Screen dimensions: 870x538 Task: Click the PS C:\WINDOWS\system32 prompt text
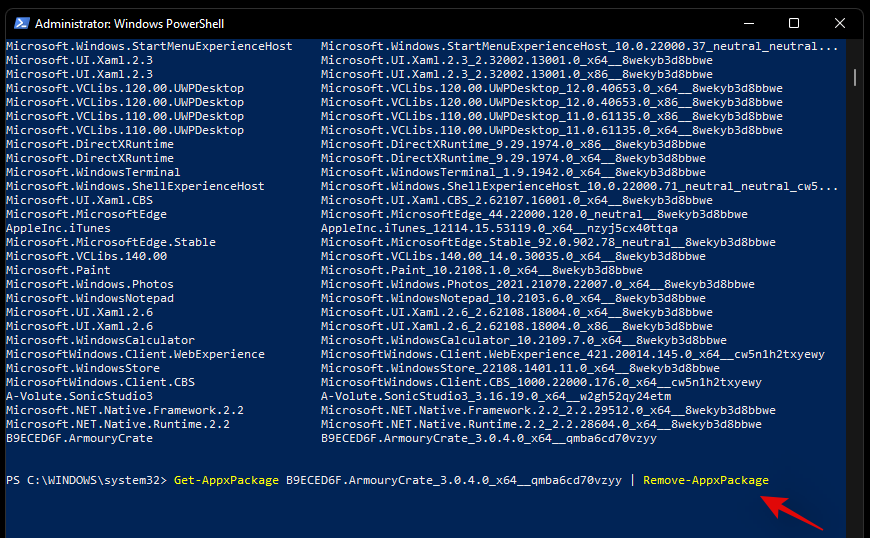(86, 480)
